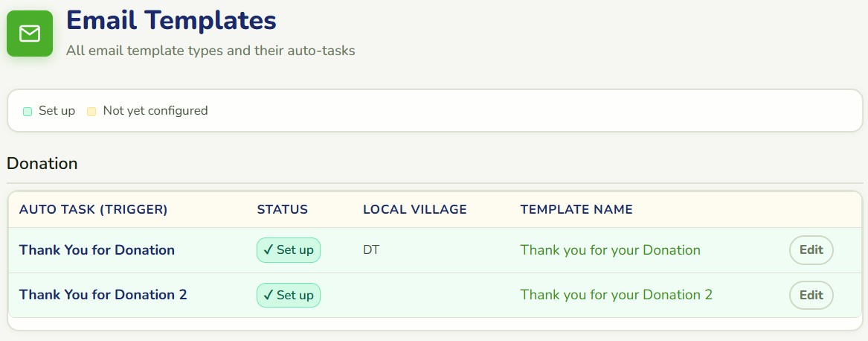Viewport: 868px width, 341px height.
Task: Edit the Thank You for Donation template
Action: (811, 250)
